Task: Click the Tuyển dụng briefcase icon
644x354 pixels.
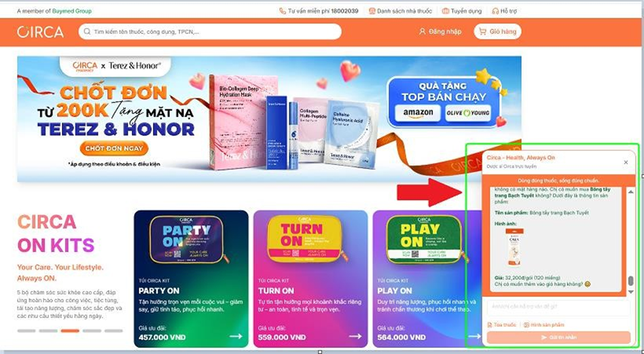Action: (445, 11)
